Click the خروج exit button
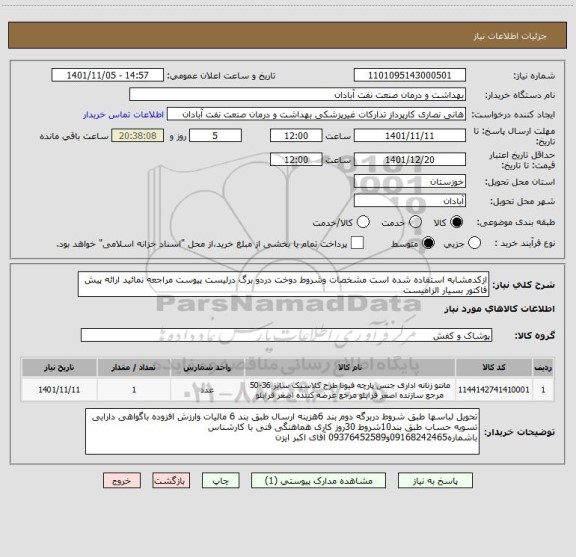576x557 pixels. pyautogui.click(x=122, y=481)
